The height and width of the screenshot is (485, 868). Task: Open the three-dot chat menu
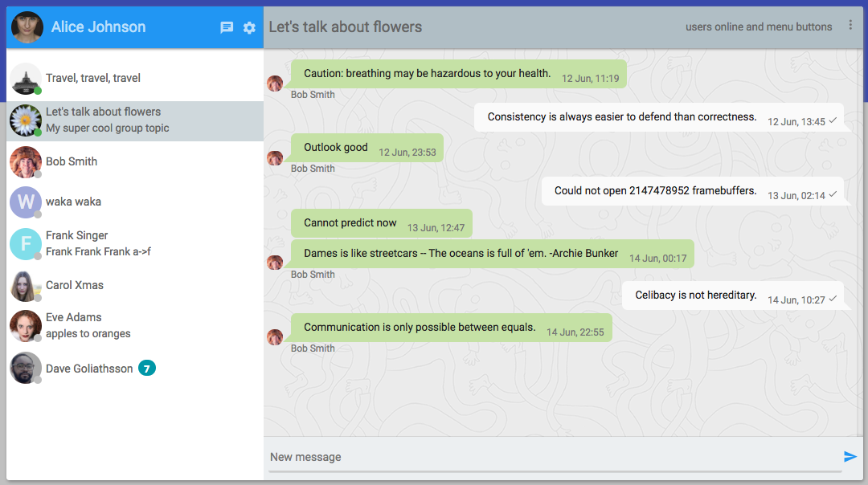pos(850,26)
